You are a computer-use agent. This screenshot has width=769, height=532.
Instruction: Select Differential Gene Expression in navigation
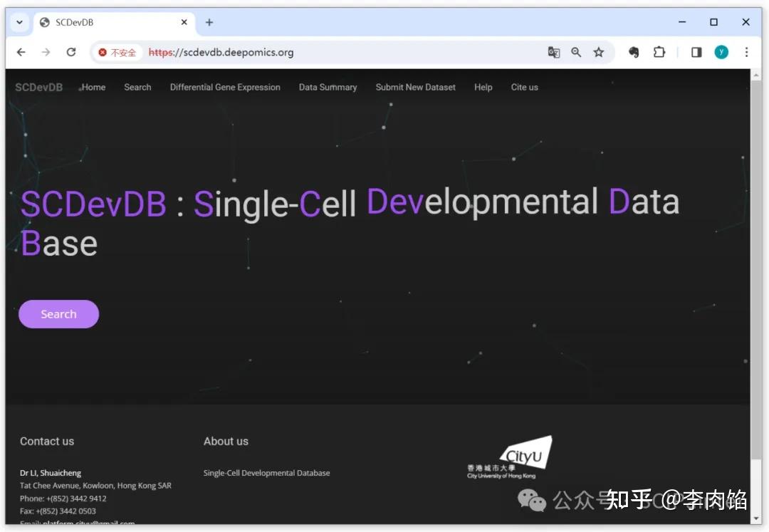point(225,87)
